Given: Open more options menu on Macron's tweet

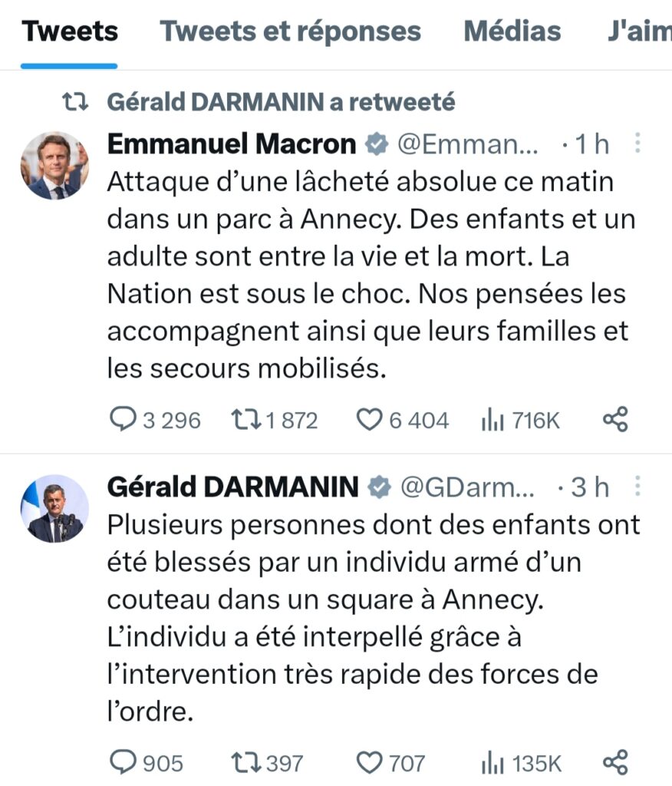Looking at the screenshot, I should [x=637, y=143].
